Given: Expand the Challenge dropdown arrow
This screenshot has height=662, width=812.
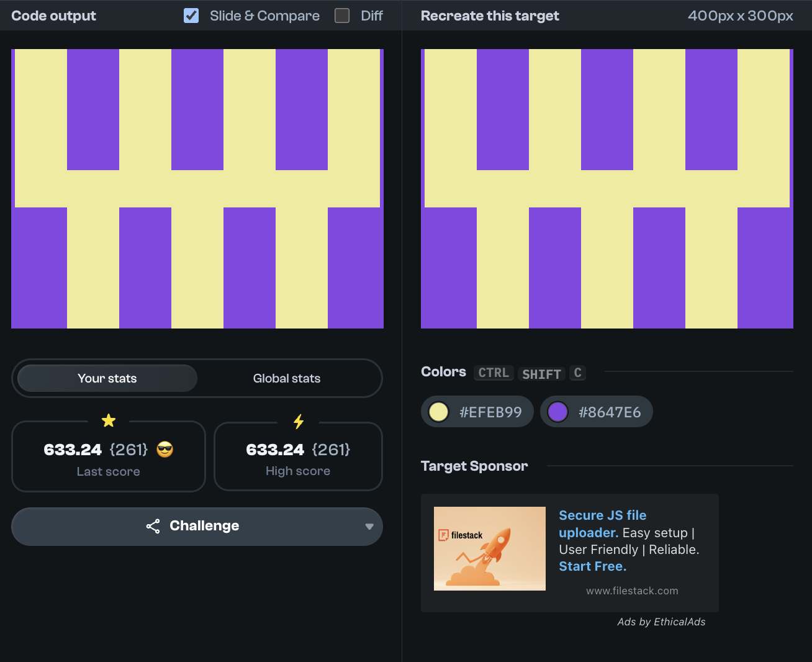Looking at the screenshot, I should click(369, 527).
